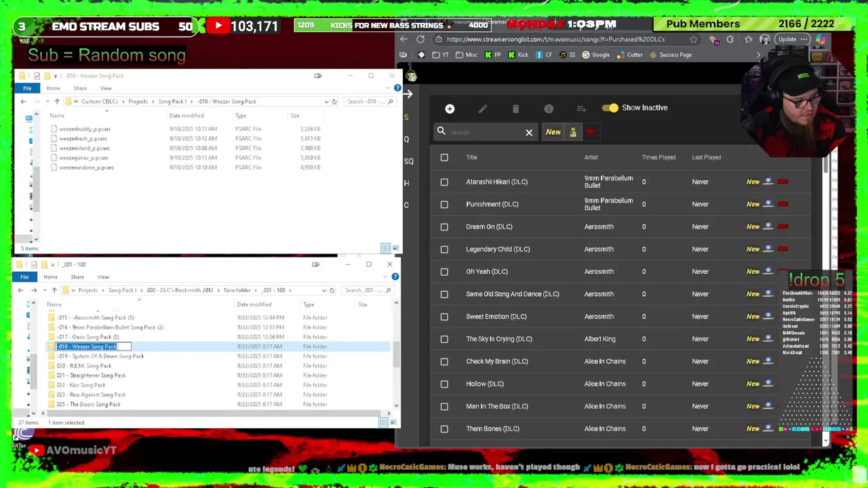Image resolution: width=868 pixels, height=488 pixels.
Task: Open the Kick bookmark
Action: pos(518,55)
